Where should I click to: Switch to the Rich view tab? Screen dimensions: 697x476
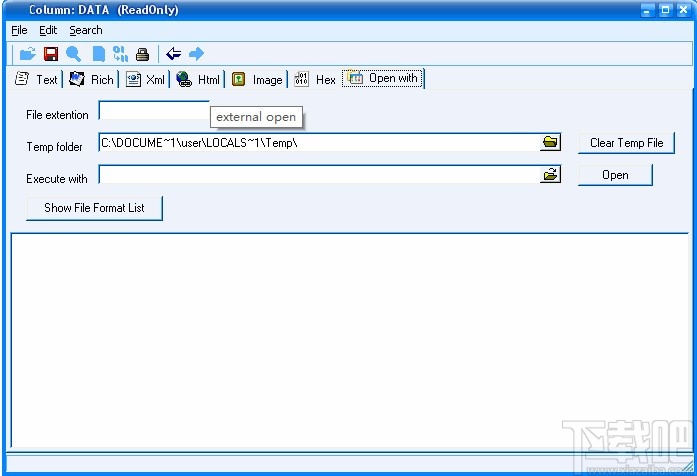pos(92,80)
